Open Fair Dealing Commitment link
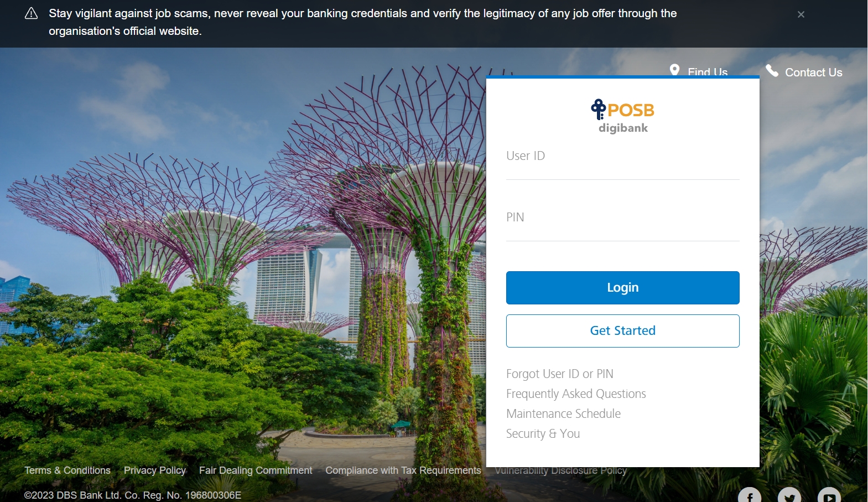Viewport: 868px width, 502px height. point(256,470)
